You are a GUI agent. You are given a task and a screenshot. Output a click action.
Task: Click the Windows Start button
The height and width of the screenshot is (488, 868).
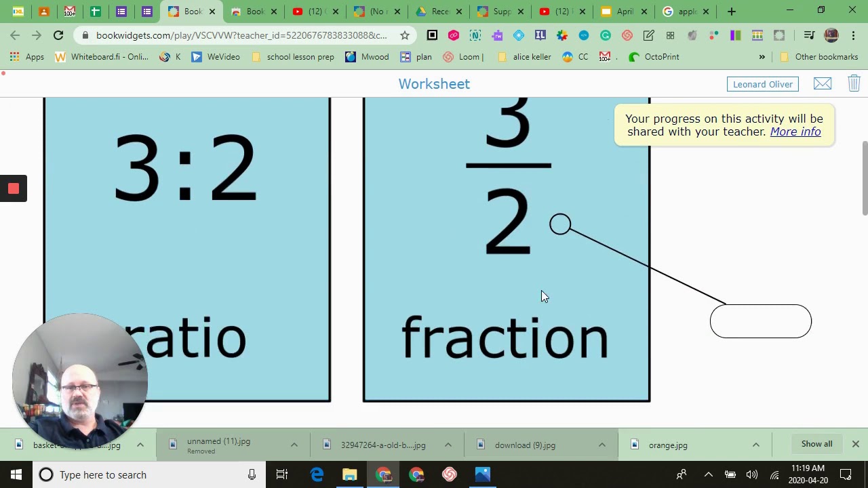[16, 474]
